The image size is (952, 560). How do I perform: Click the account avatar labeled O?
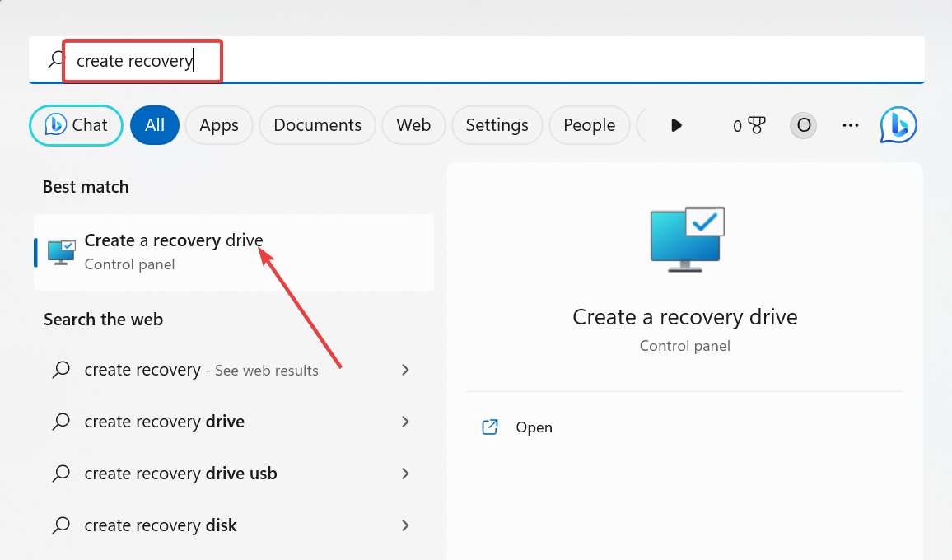803,125
